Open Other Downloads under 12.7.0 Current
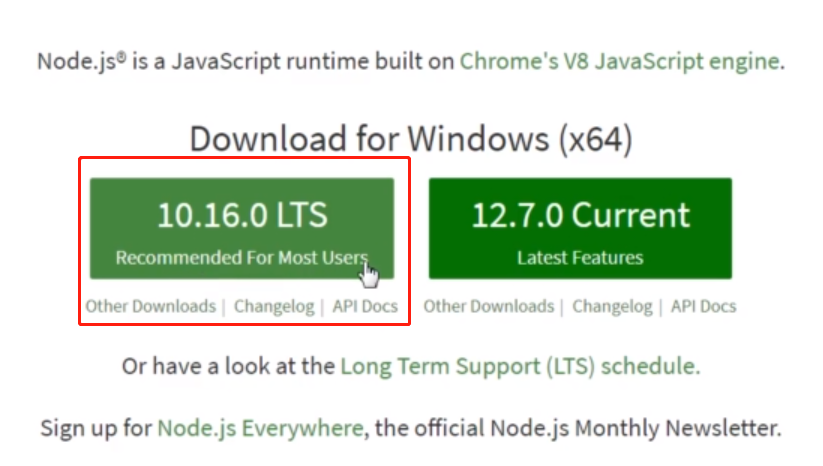823x466 pixels. [489, 306]
